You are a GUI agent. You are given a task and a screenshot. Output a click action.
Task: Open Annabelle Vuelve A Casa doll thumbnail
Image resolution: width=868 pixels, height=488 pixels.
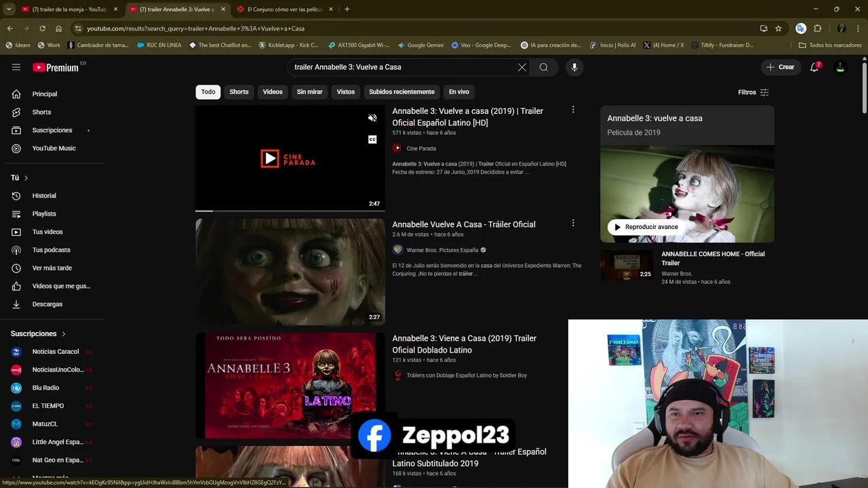click(290, 272)
